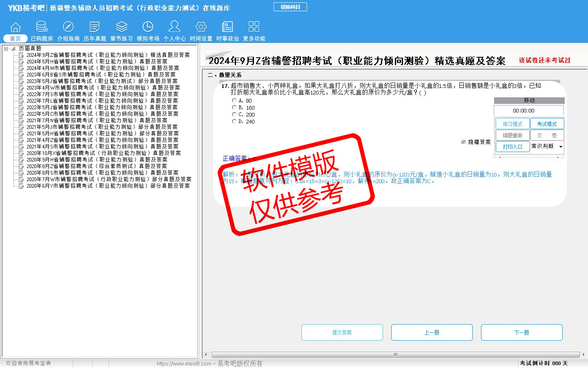Click the 切换科目 switch subject button
This screenshot has width=588, height=368.
[290, 7]
